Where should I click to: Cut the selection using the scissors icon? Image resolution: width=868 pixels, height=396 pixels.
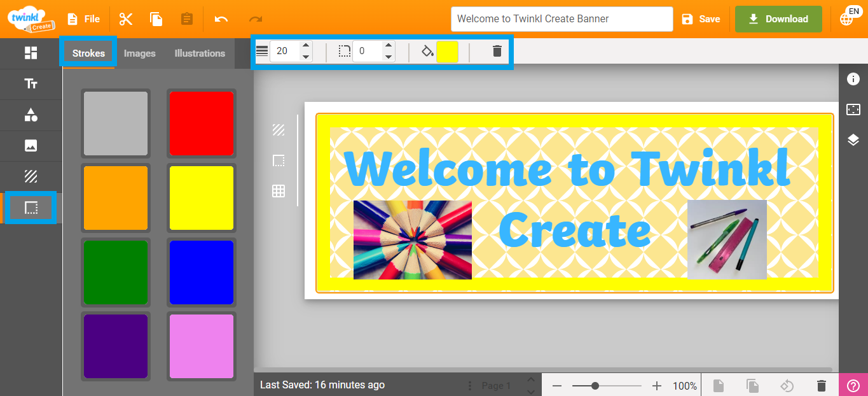pos(125,19)
